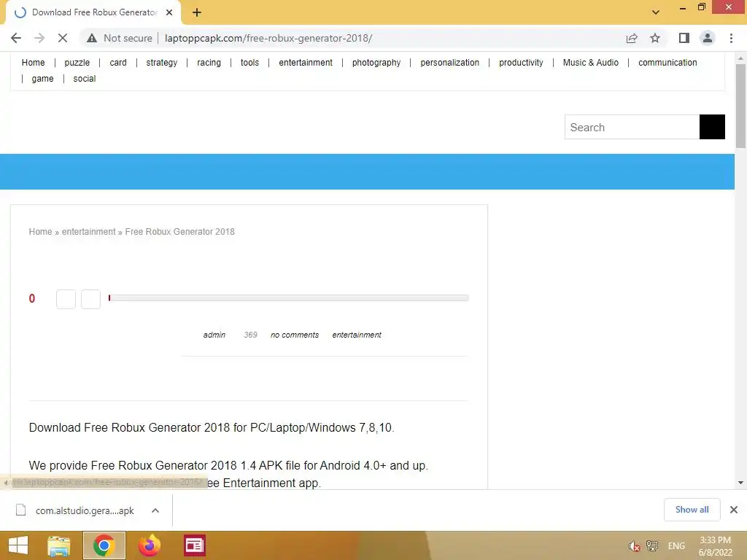Click the second rating box
This screenshot has height=560, width=747.
[90, 299]
